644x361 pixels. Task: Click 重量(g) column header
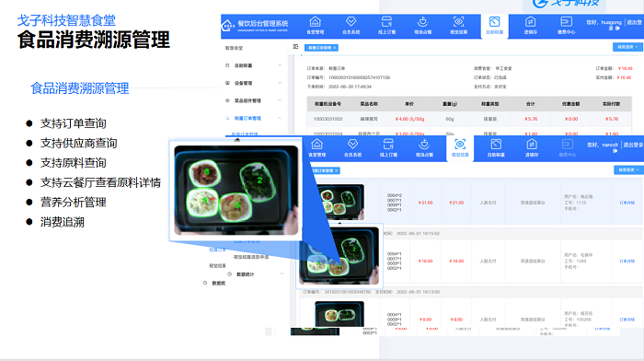pyautogui.click(x=450, y=104)
